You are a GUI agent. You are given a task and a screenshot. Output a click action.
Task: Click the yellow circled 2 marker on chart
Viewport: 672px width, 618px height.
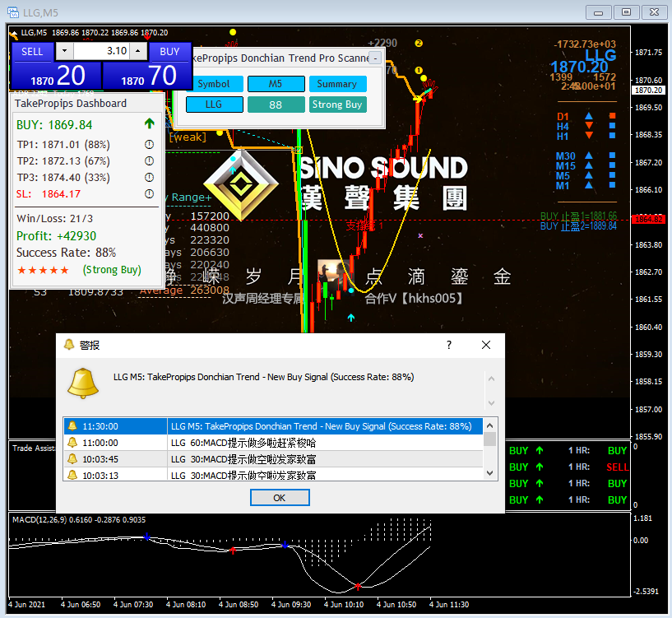419,43
